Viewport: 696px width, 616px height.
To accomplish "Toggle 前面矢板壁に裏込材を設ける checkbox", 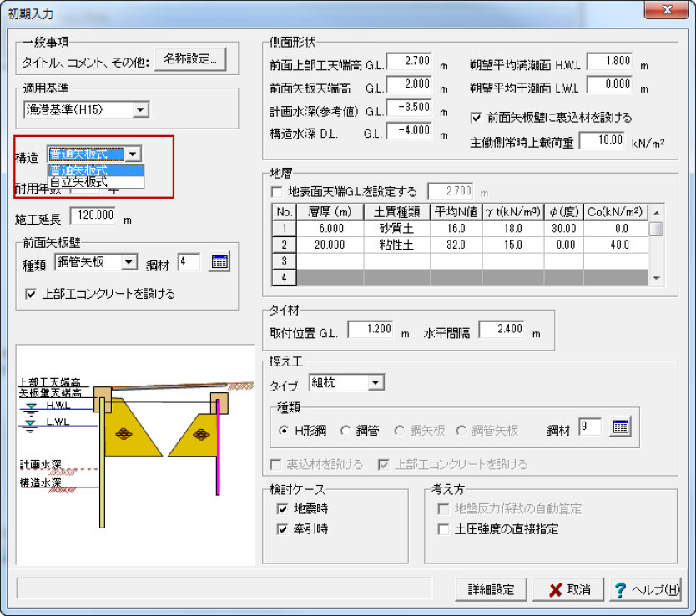I will (x=476, y=118).
